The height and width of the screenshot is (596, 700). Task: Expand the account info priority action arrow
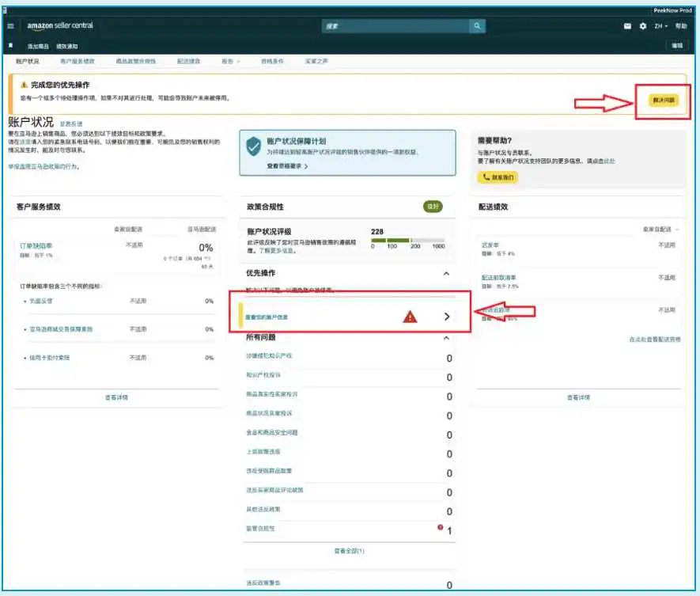447,317
